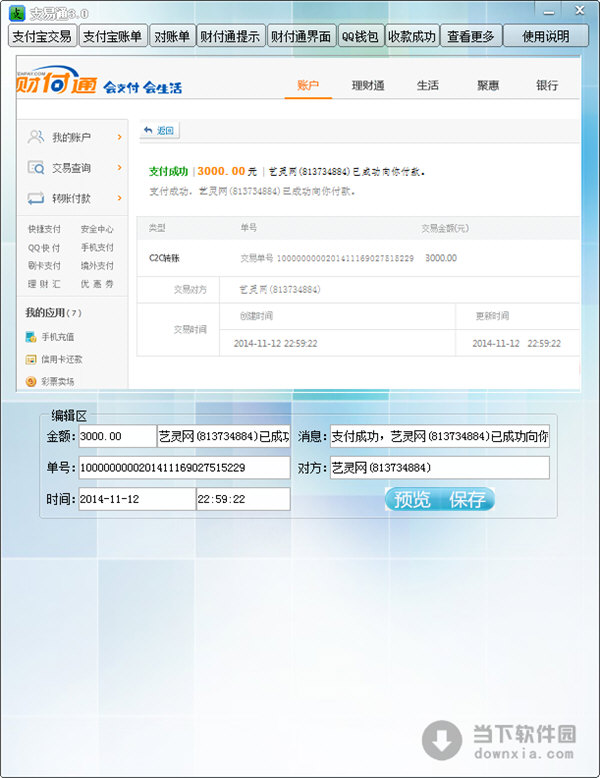
Task: Open the 生活 tab
Action: tap(428, 86)
